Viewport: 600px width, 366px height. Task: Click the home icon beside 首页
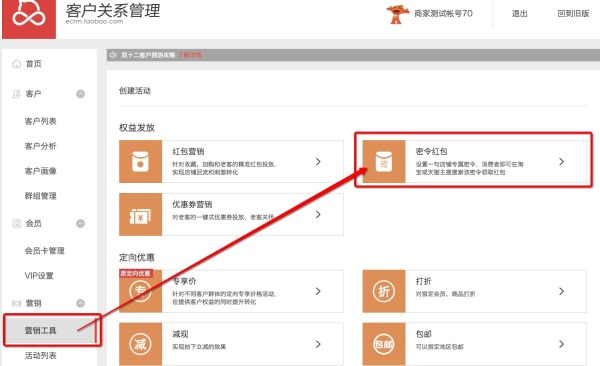click(16, 64)
